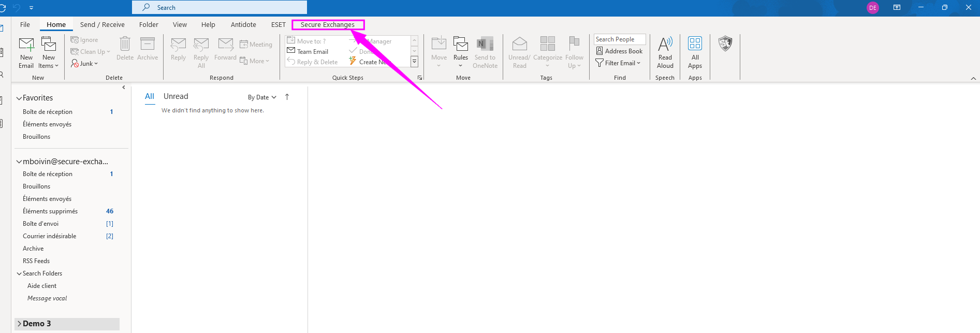Start Read Aloud speech
980x333 pixels.
[665, 52]
